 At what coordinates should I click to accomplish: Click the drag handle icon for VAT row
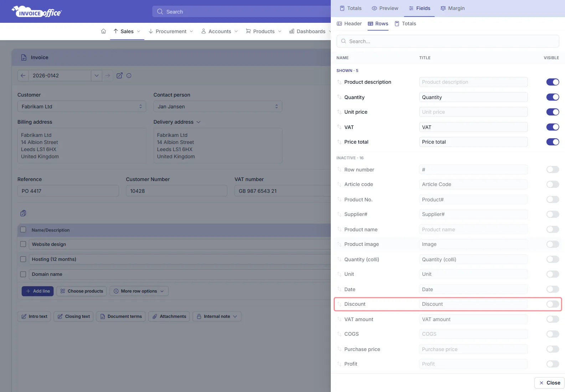[x=339, y=127]
